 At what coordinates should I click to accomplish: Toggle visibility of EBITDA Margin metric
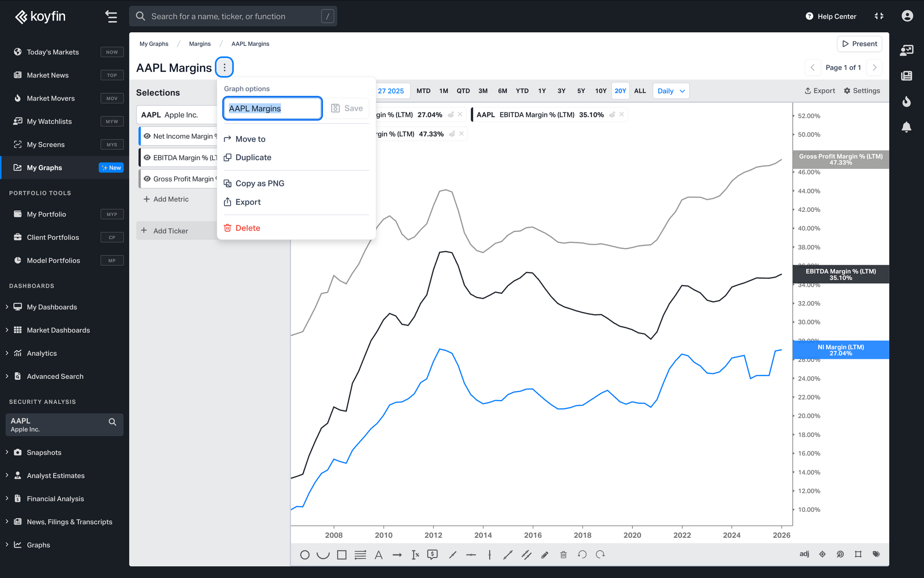(x=147, y=158)
